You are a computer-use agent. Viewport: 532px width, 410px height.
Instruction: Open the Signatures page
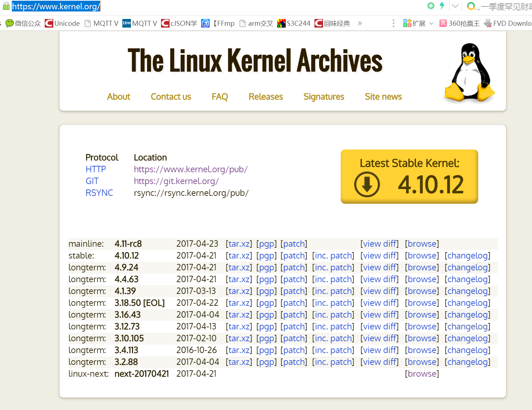pyautogui.click(x=324, y=97)
